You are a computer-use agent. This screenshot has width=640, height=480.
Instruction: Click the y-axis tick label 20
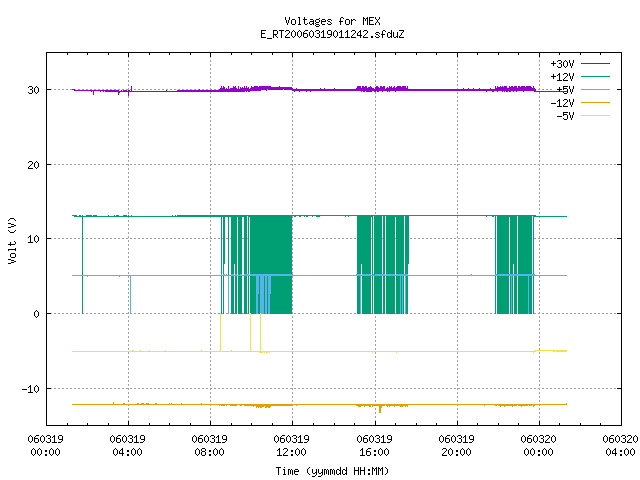point(33,165)
